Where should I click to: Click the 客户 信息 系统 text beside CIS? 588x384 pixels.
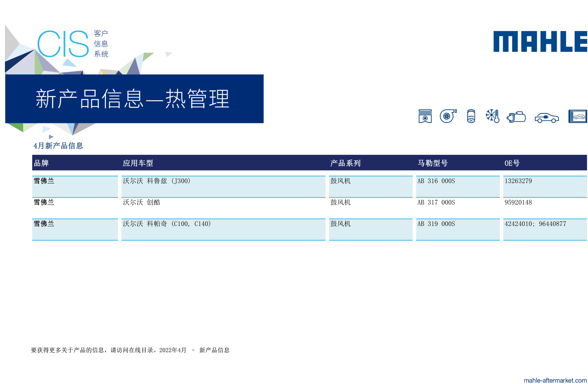click(101, 44)
